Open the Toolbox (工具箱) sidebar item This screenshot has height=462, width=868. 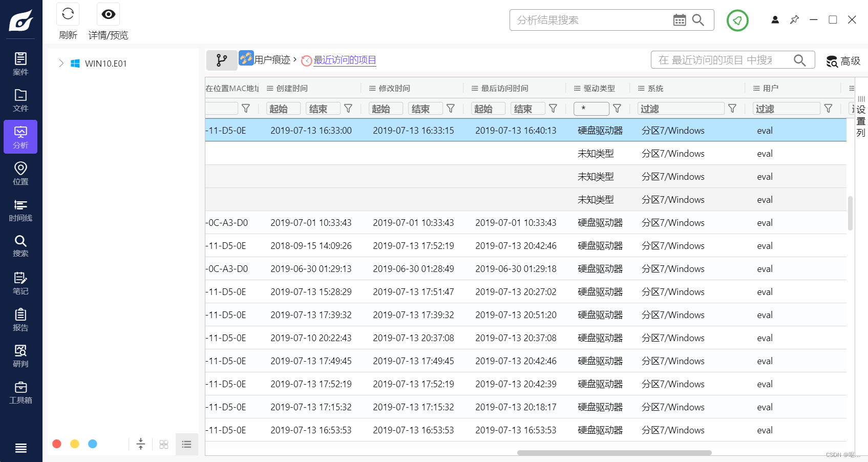click(20, 392)
